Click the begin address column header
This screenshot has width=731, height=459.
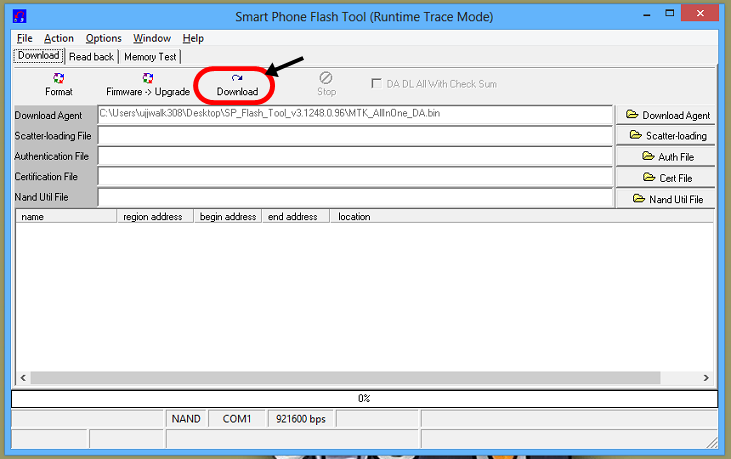tap(228, 216)
